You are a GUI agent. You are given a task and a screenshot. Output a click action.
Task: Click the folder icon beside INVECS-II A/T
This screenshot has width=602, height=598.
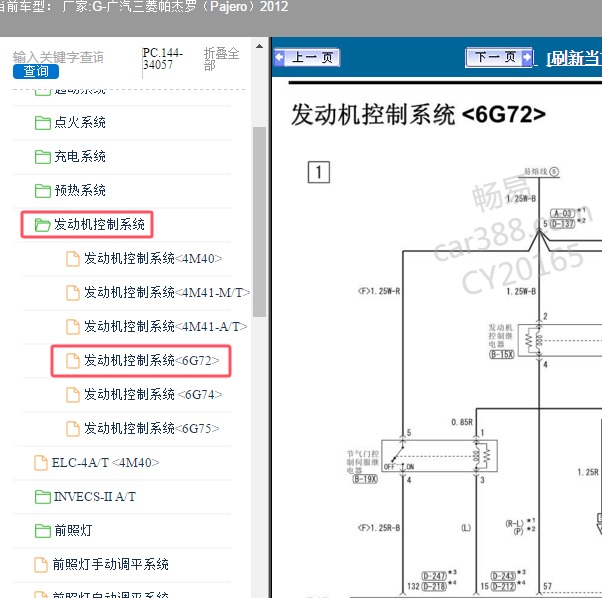pyautogui.click(x=42, y=497)
